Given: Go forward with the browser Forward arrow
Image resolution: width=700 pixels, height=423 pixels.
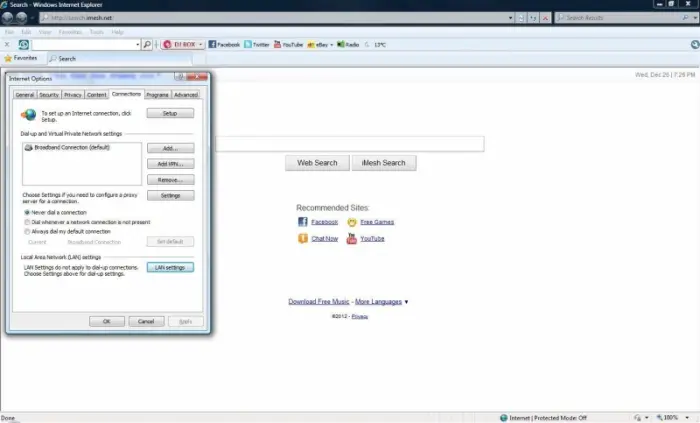Looking at the screenshot, I should 21,18.
